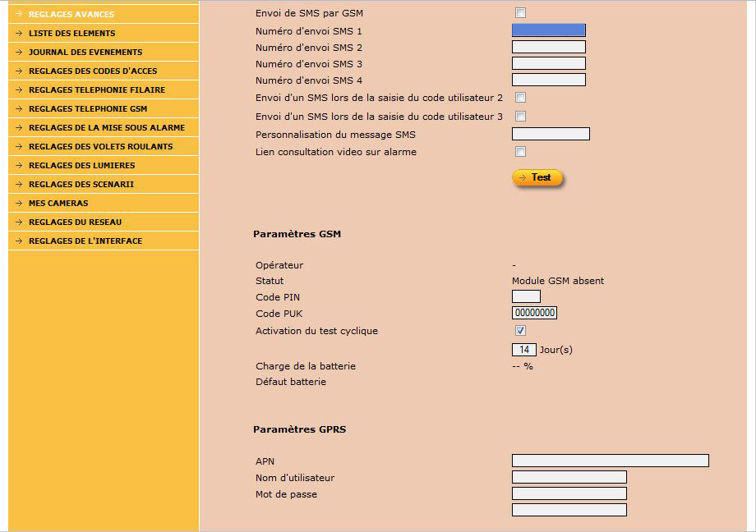Viewport: 756px width, 532px height.
Task: Open REGLAGES DES VOLETS ROULANTS
Action: click(x=100, y=147)
